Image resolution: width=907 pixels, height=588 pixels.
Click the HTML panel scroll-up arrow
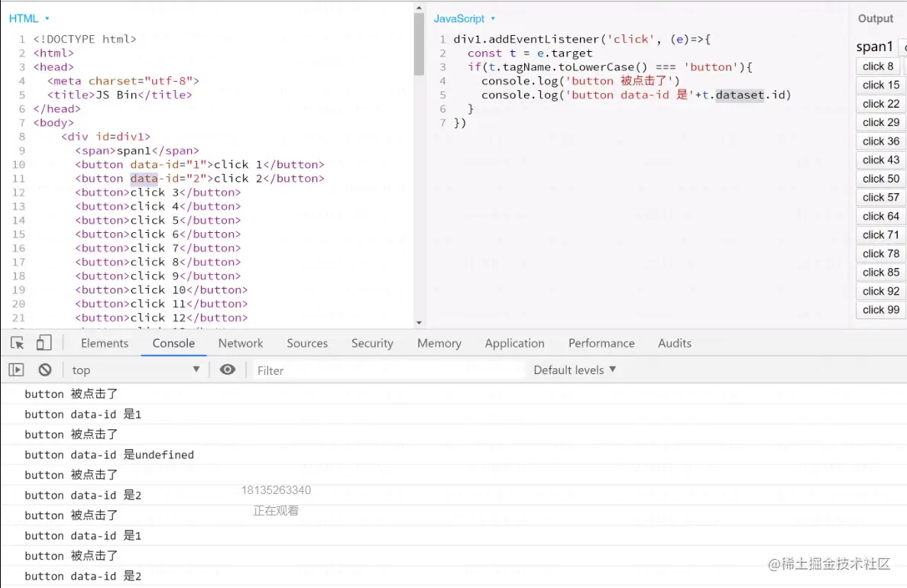[419, 8]
